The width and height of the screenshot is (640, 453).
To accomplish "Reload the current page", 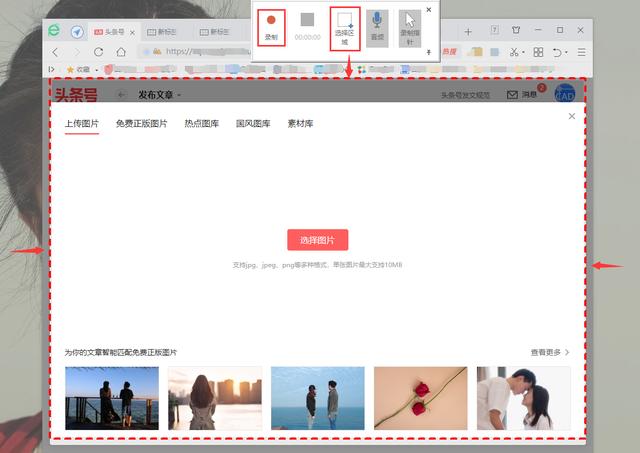I will click(x=98, y=52).
